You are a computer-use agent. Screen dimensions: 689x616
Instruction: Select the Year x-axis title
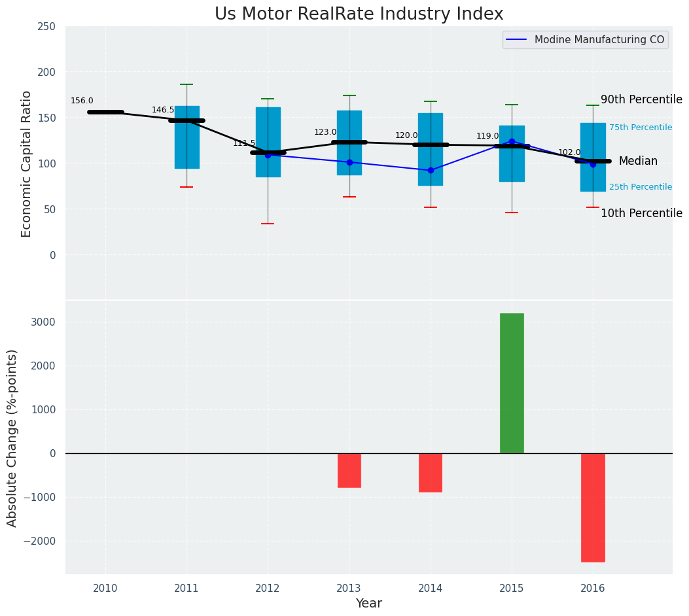tap(368, 603)
